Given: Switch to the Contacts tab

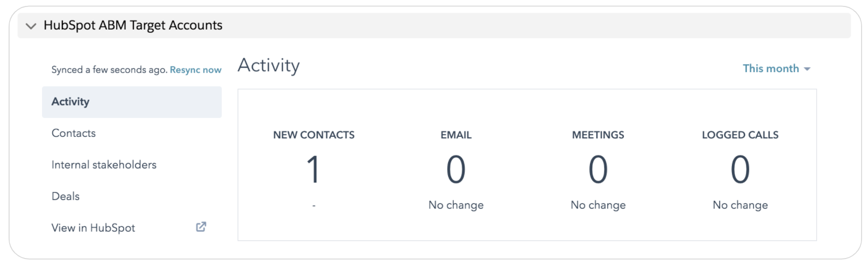Looking at the screenshot, I should (x=74, y=134).
